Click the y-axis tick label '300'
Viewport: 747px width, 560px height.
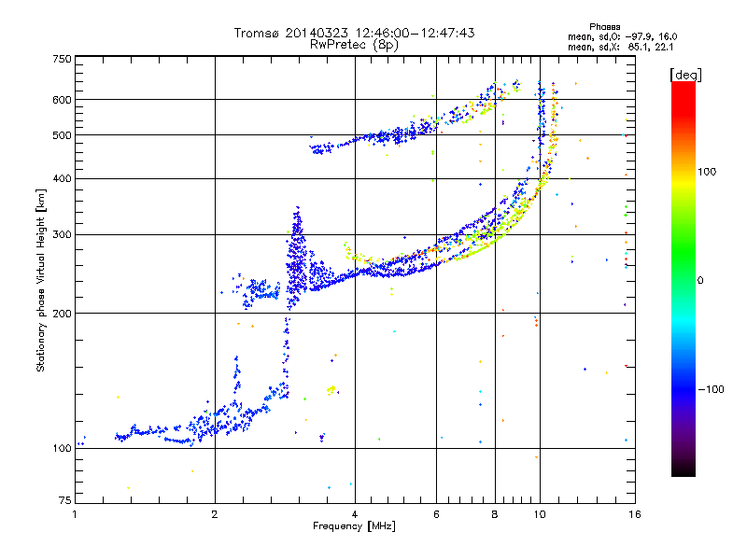point(63,235)
